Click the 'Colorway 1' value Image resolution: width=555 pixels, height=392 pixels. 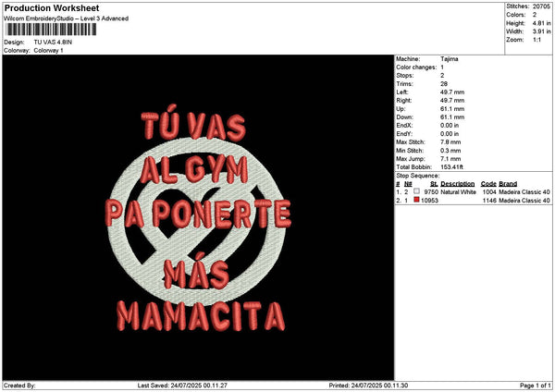tap(48, 51)
